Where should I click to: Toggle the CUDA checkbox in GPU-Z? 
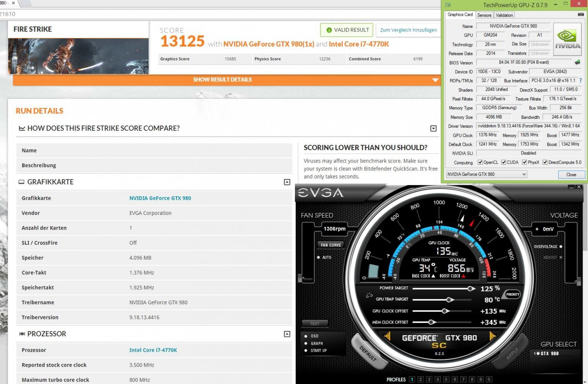pos(504,163)
